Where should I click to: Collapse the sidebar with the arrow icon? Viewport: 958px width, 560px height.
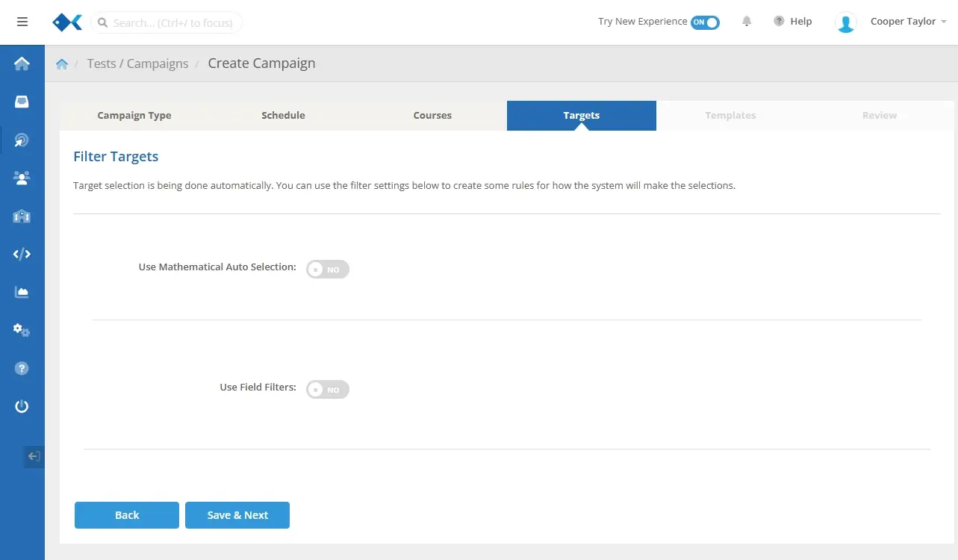[34, 456]
